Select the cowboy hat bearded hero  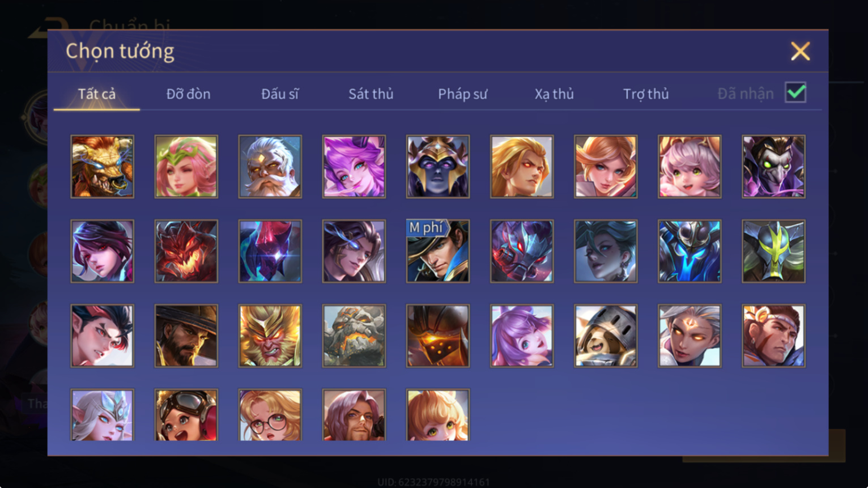point(186,336)
